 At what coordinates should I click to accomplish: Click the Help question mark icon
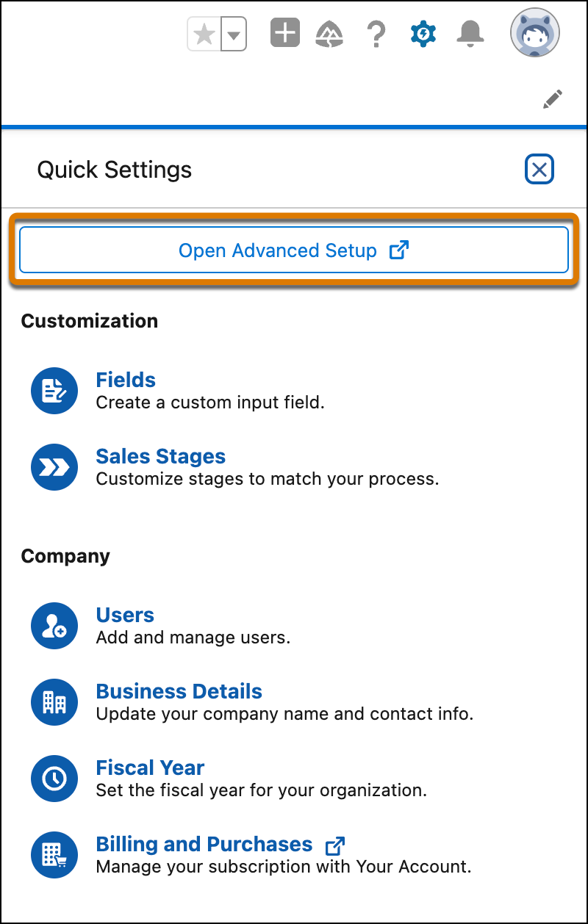coord(376,32)
